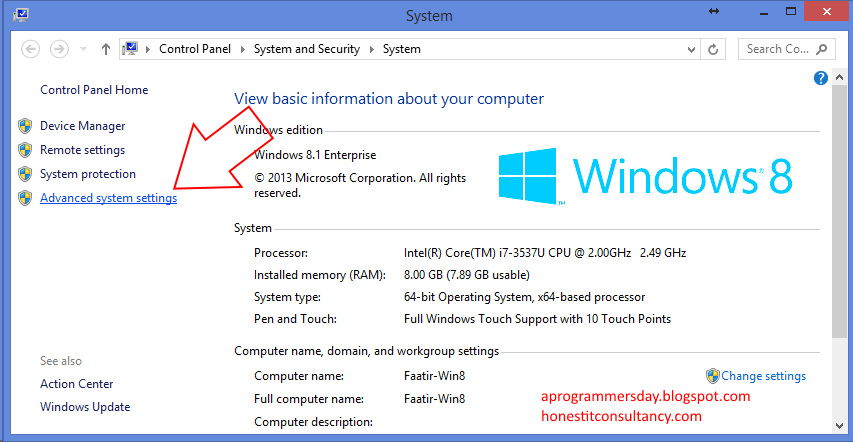Click 'Faatir-Win8' beside the 'Computer name:' label
The width and height of the screenshot is (853, 442).
[434, 376]
